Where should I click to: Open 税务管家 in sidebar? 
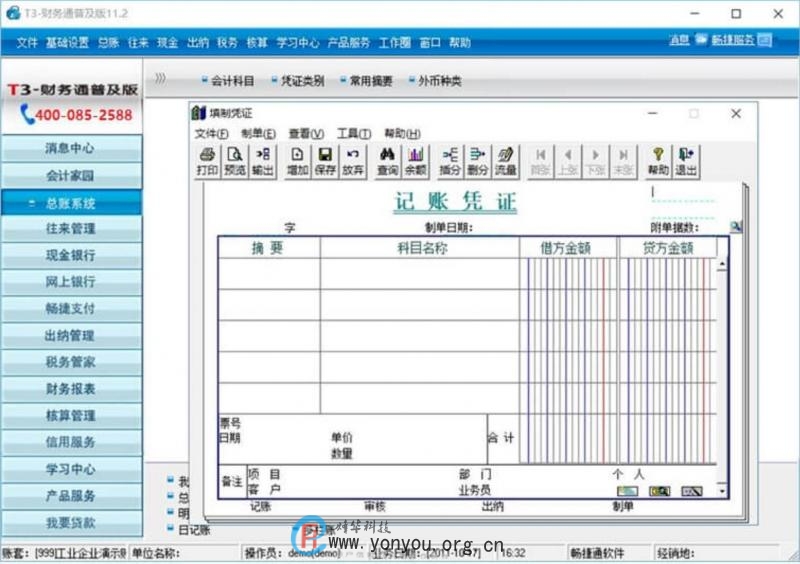coord(71,362)
